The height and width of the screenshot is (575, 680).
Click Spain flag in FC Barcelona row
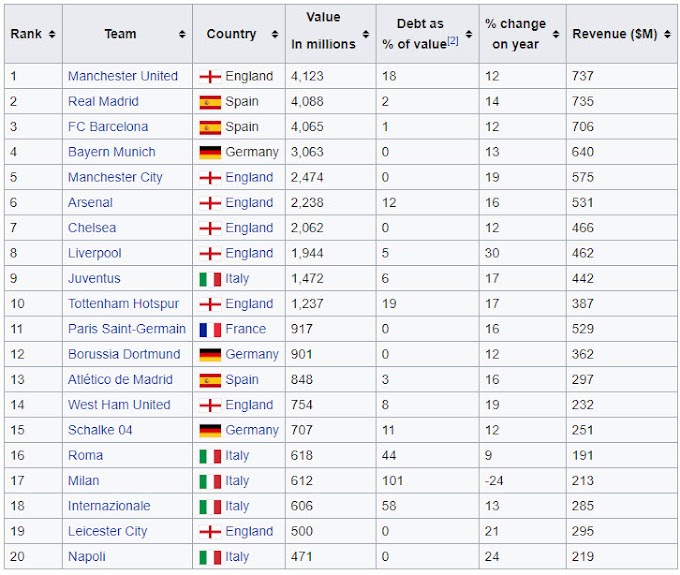coord(210,127)
